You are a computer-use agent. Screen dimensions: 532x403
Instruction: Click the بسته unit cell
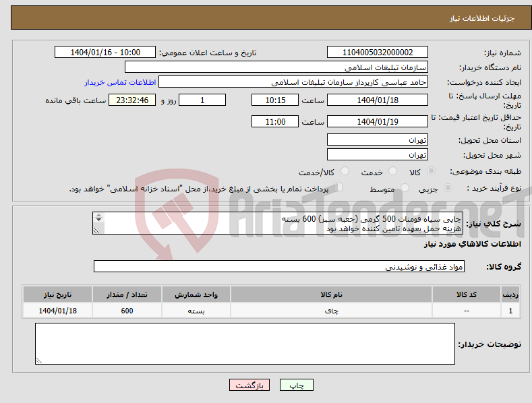(x=196, y=311)
